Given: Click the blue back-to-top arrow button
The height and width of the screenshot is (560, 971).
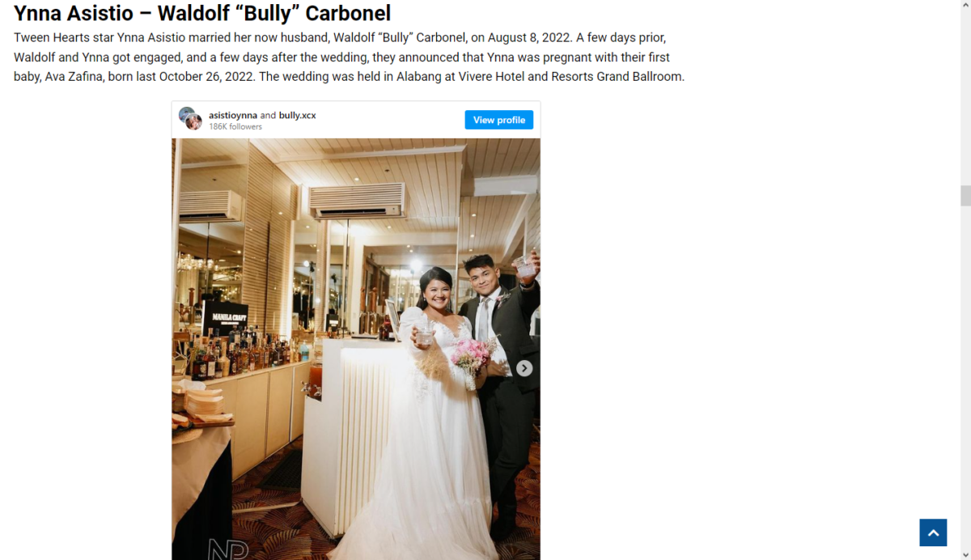Looking at the screenshot, I should tap(933, 532).
